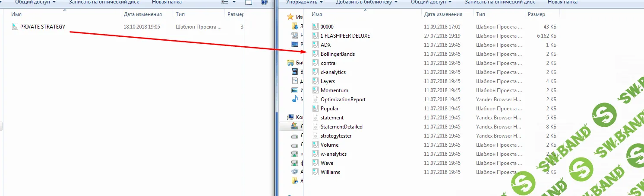Select the 1 FLASHPEER DELUXE file icon

coord(315,36)
